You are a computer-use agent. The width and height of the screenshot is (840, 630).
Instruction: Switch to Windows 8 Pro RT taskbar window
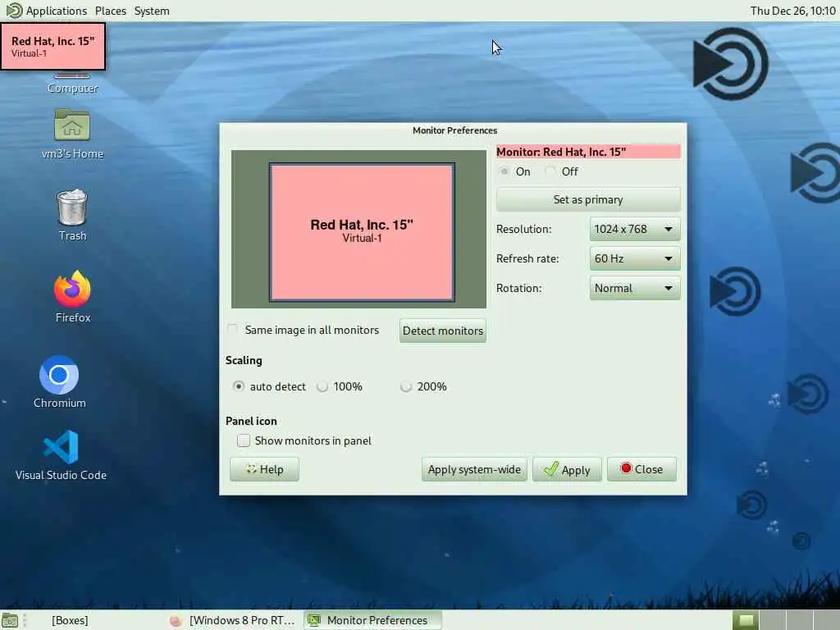(233, 620)
